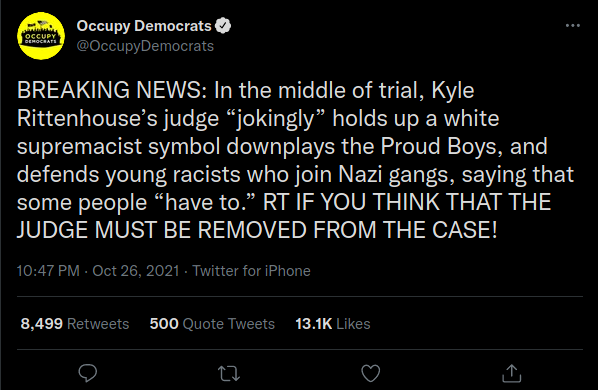Click the JUDGE MUST BE REMOVED line
This screenshot has height=390, width=598.
pyautogui.click(x=257, y=230)
